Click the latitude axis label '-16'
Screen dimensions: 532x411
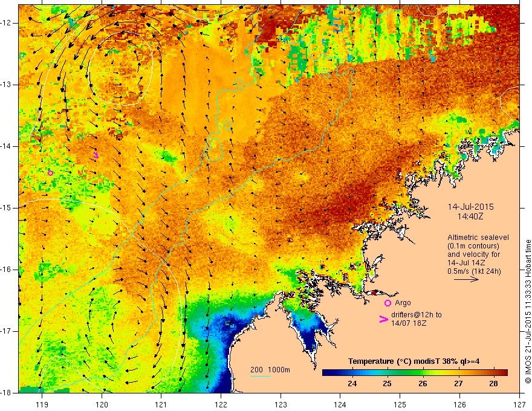pyautogui.click(x=6, y=270)
